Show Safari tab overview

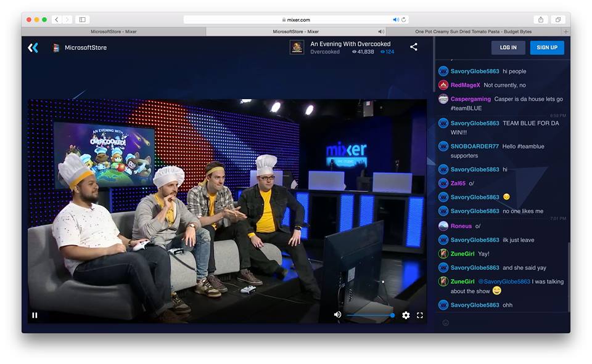coord(558,20)
